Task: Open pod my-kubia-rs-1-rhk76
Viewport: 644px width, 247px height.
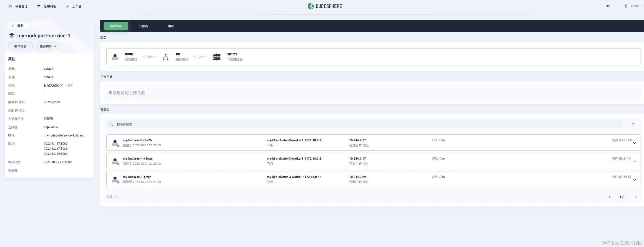Action: [x=137, y=140]
